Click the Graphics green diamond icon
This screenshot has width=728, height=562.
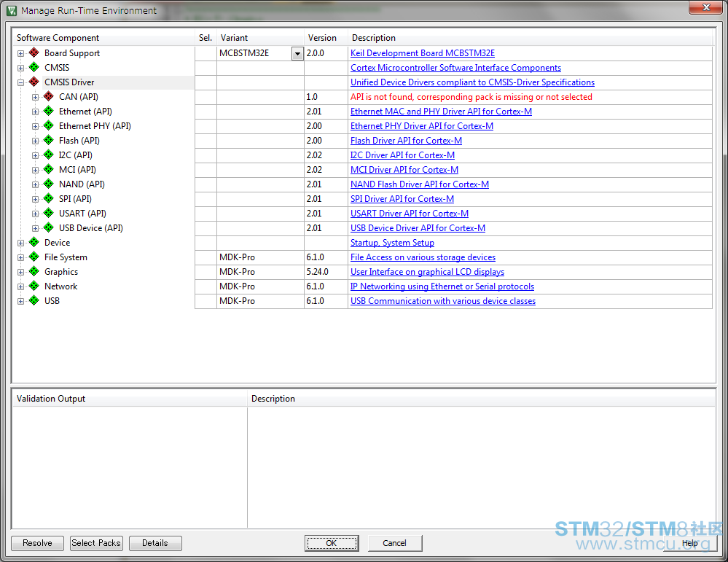34,271
